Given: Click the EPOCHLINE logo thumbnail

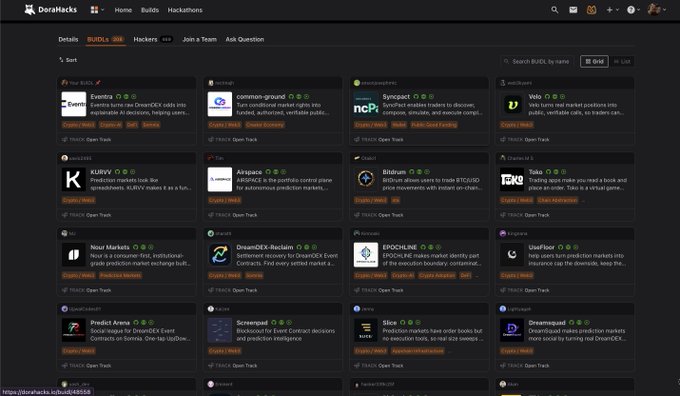Looking at the screenshot, I should pos(366,255).
